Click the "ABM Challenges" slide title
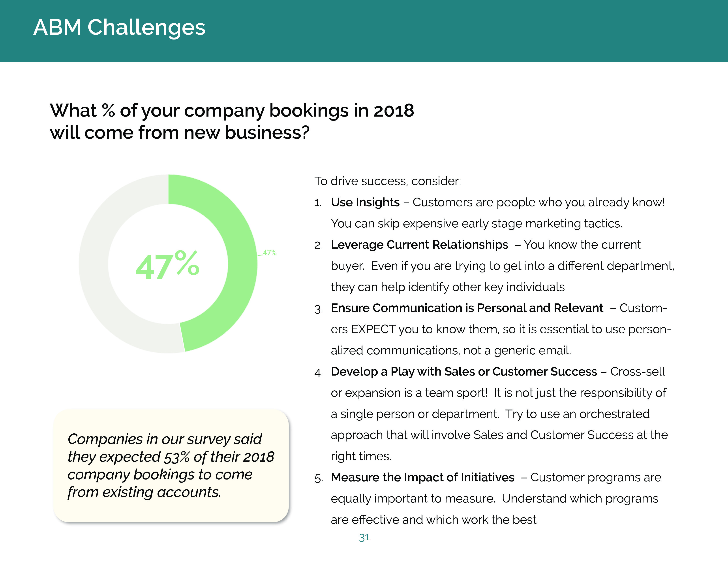The width and height of the screenshot is (728, 563). tap(119, 27)
